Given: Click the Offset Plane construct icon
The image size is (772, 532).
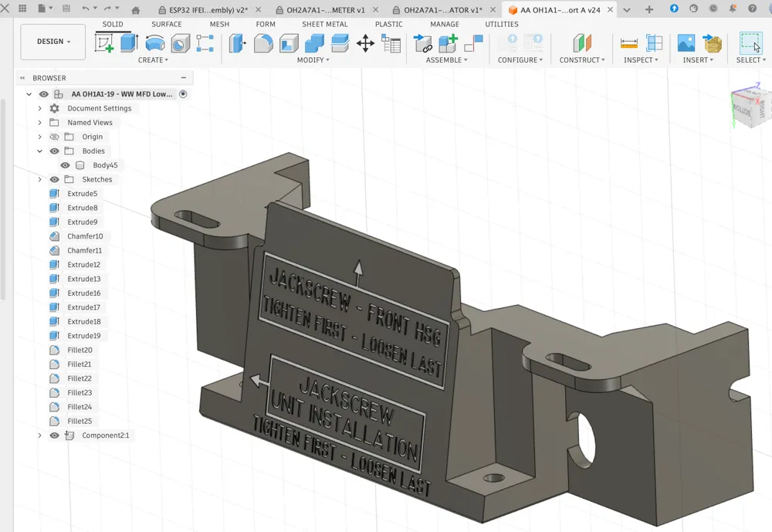Looking at the screenshot, I should coord(582,43).
